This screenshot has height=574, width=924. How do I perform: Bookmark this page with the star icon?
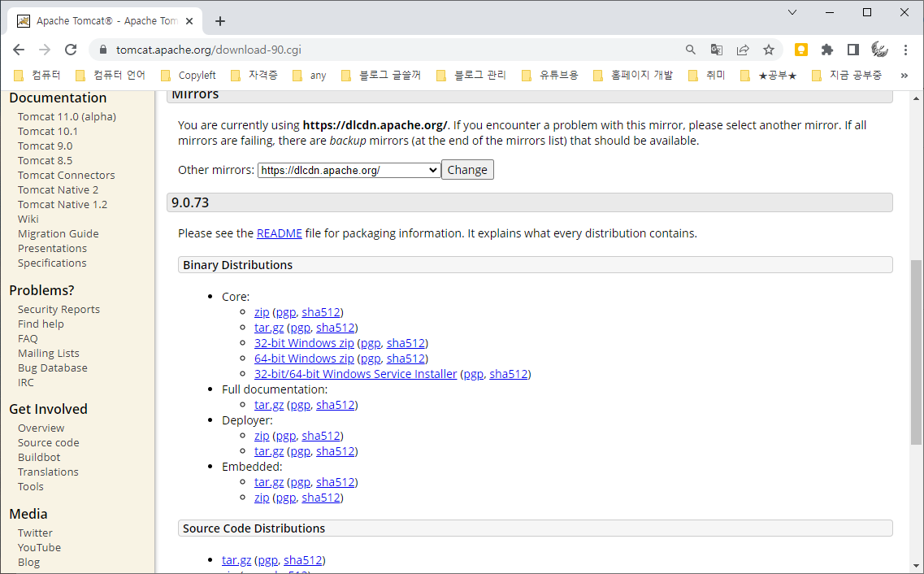point(769,50)
